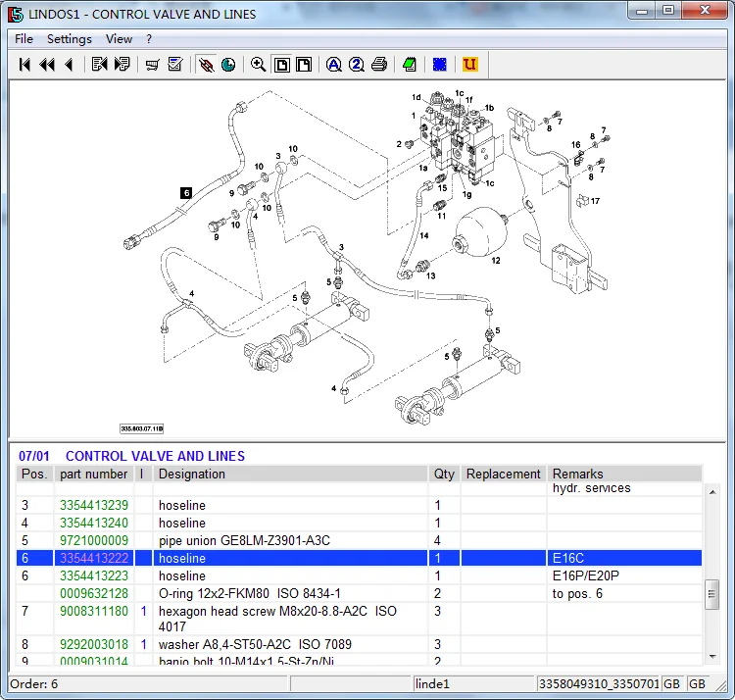This screenshot has width=735, height=700.
Task: Select part number 3354413239 link
Action: [x=94, y=506]
